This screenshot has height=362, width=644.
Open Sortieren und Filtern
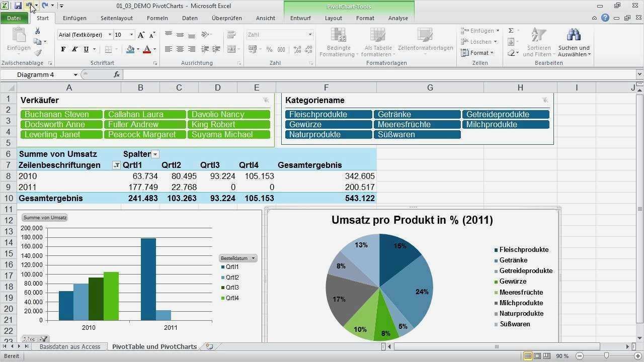point(537,43)
